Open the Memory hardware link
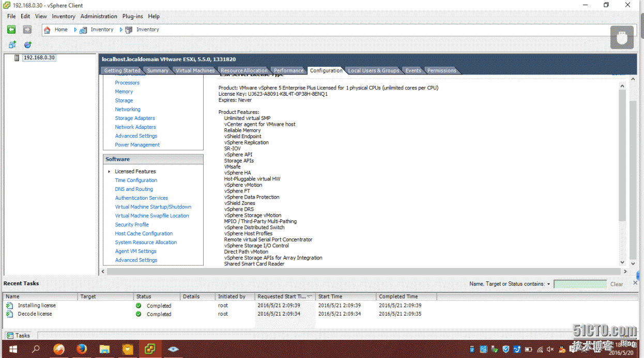 pos(124,92)
